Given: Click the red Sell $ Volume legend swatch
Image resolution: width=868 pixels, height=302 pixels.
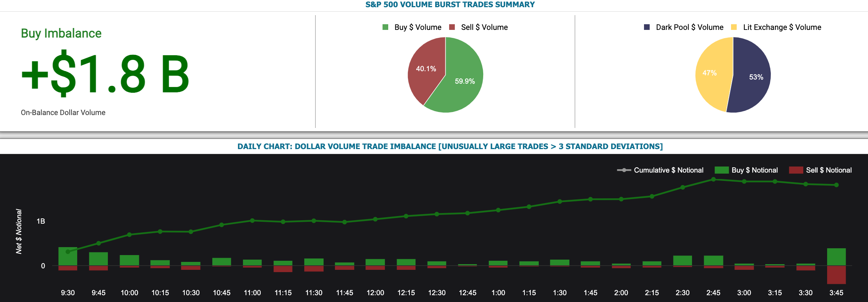Looking at the screenshot, I should [452, 27].
